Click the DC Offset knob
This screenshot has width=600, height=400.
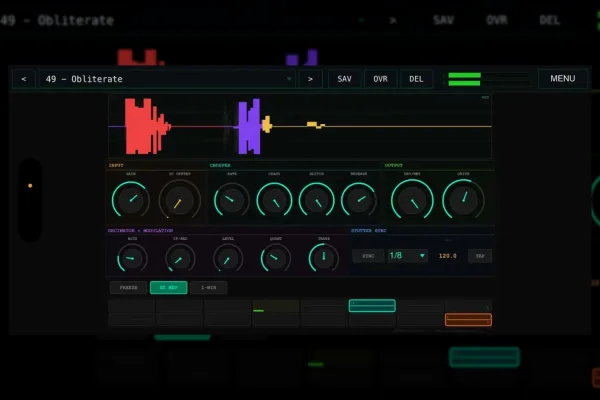pos(179,200)
